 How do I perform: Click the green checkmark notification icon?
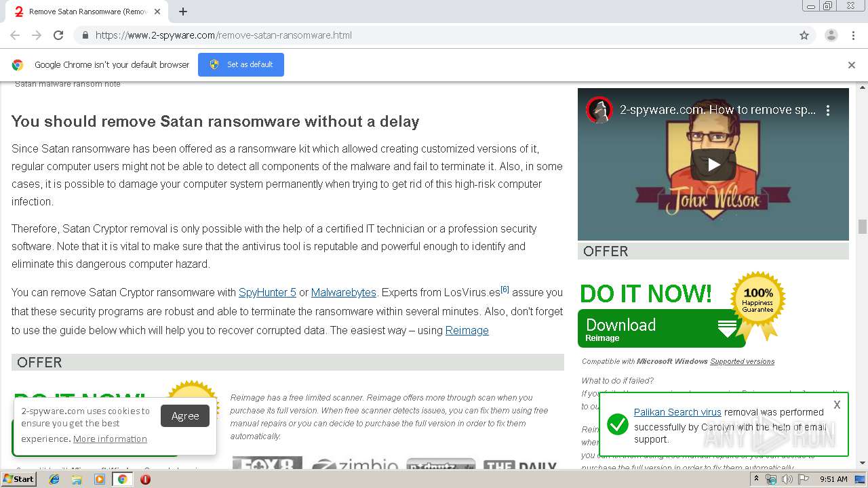[617, 425]
